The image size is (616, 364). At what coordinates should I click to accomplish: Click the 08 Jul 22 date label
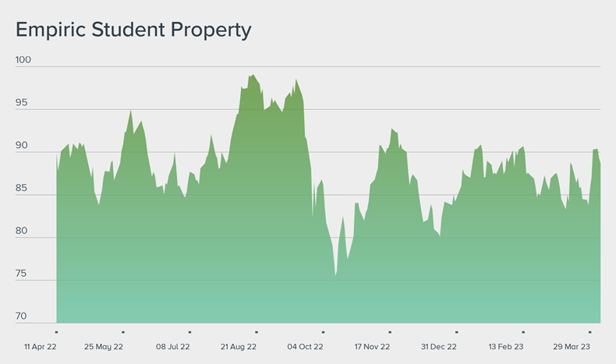coord(173,346)
